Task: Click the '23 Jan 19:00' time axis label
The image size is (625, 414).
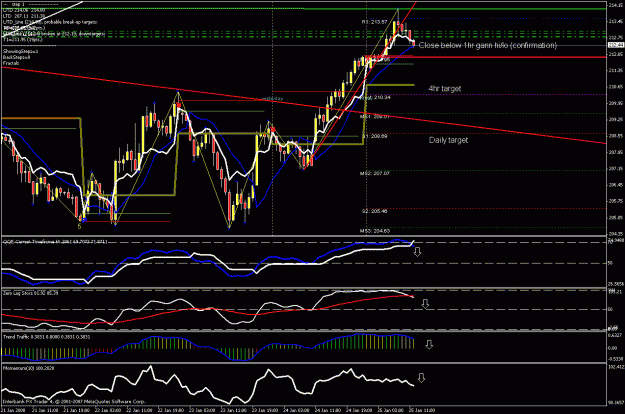Action: 264,410
